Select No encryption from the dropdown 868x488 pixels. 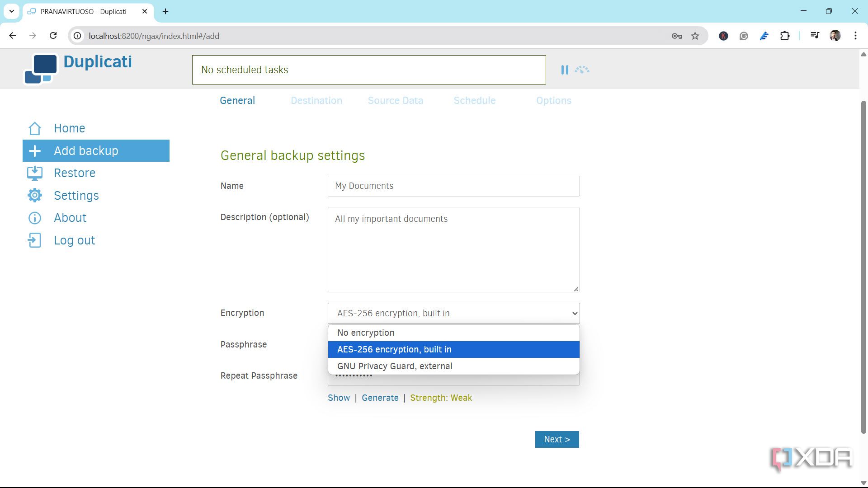(366, 333)
